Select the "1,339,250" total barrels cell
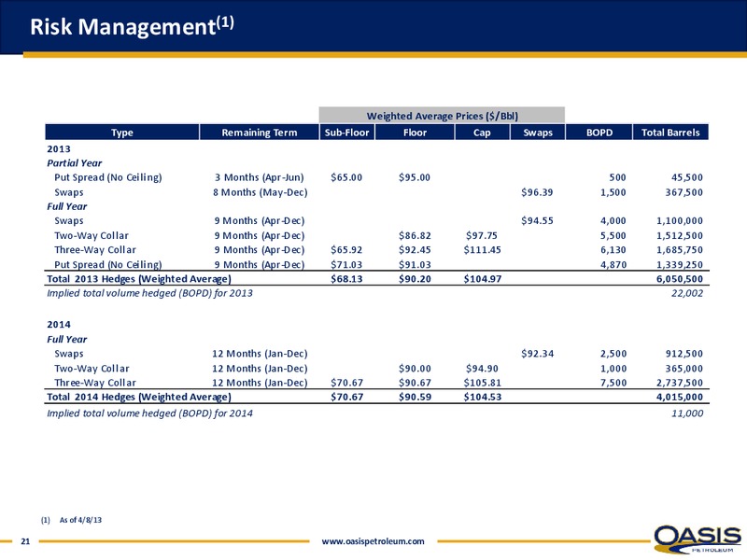The height and width of the screenshot is (560, 747). click(680, 265)
